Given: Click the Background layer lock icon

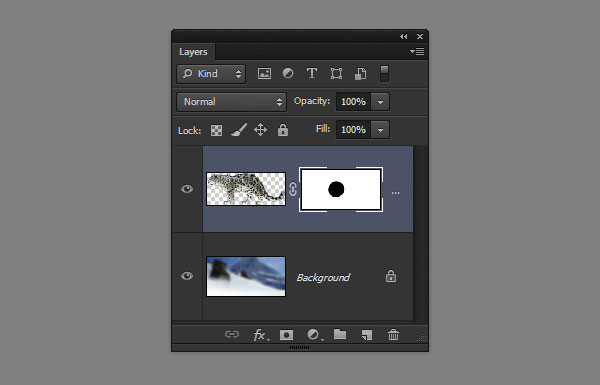Looking at the screenshot, I should [391, 276].
